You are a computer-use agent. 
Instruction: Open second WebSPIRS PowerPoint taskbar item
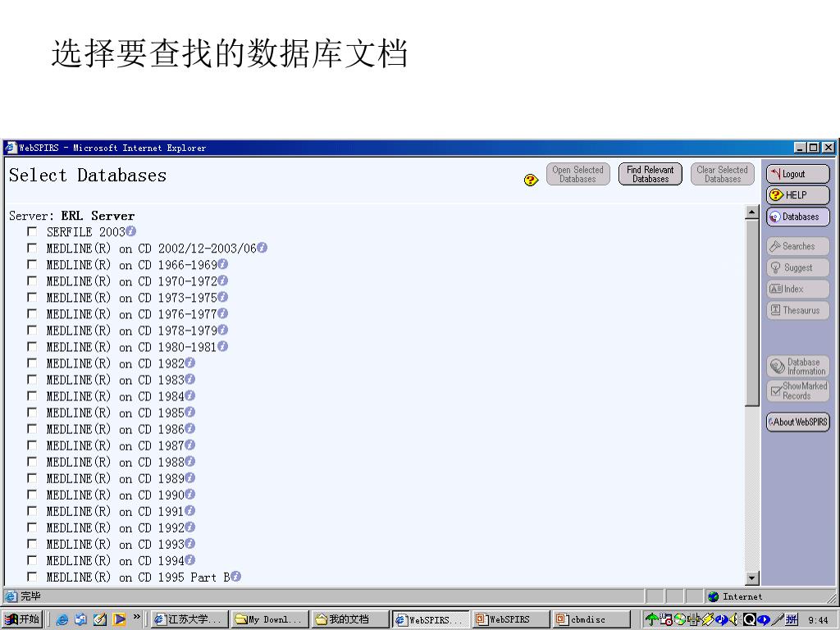pos(511,619)
